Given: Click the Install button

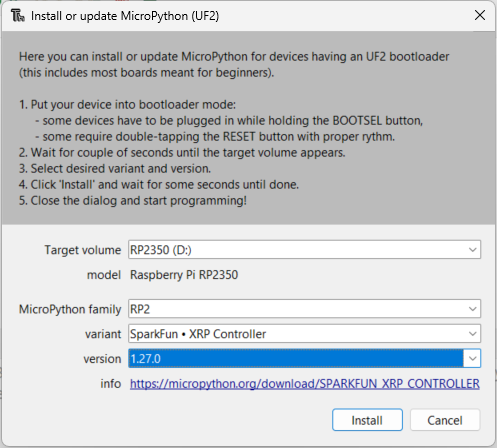Looking at the screenshot, I should click(367, 420).
